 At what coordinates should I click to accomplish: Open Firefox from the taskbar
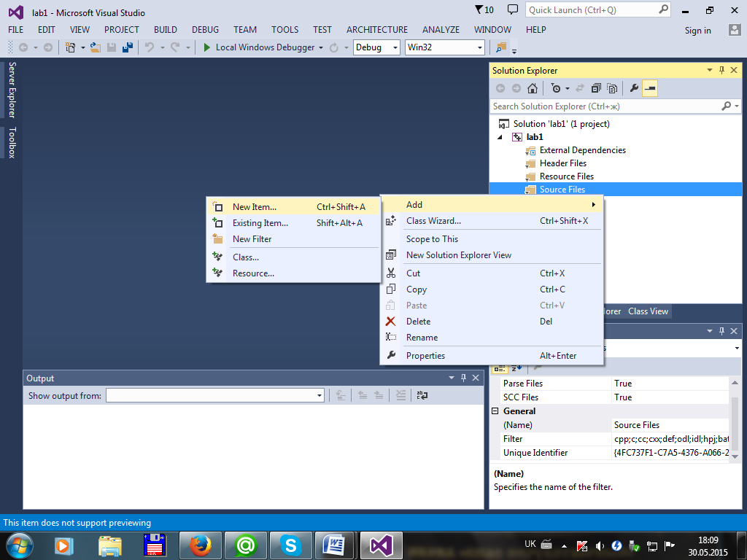tap(201, 545)
